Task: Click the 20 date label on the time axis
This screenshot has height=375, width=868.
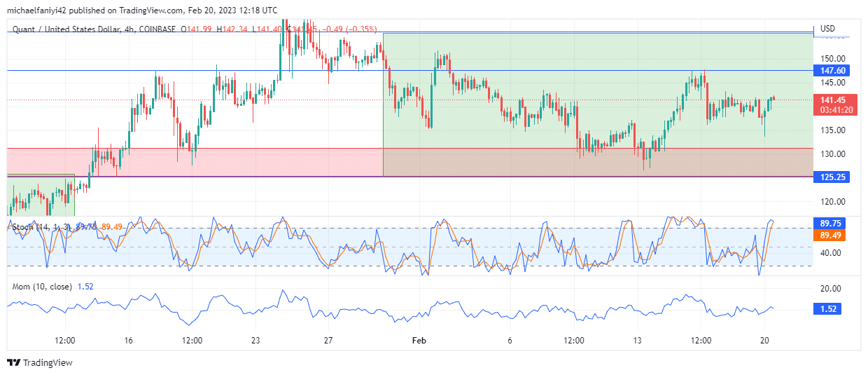Action: [x=764, y=341]
